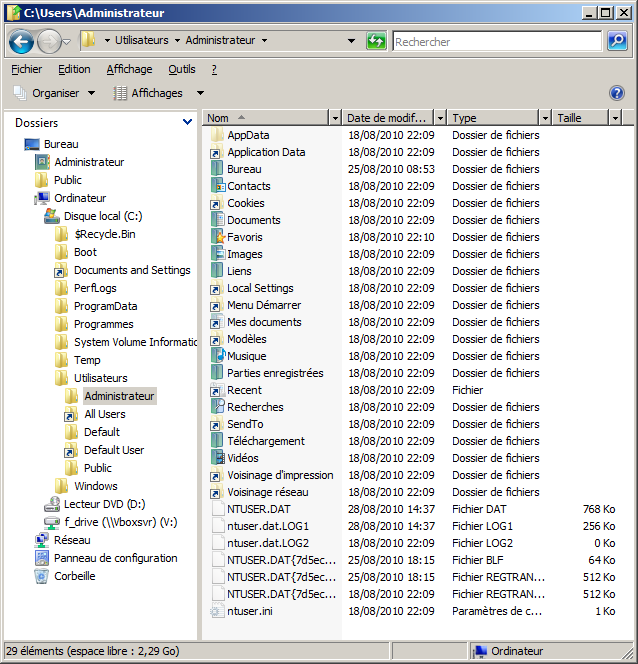Open the Organiser dropdown menu
The height and width of the screenshot is (664, 638).
click(55, 93)
